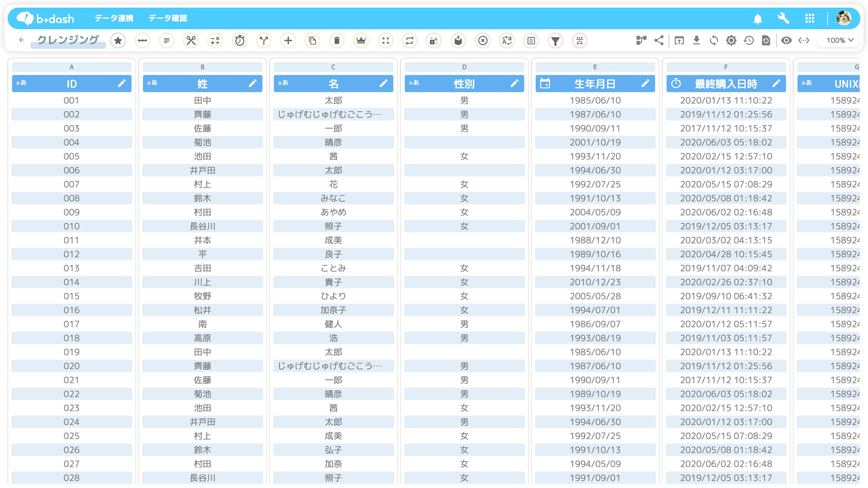The width and height of the screenshot is (868, 488).
Task: Toggle the eye visibility icon
Action: [x=786, y=40]
